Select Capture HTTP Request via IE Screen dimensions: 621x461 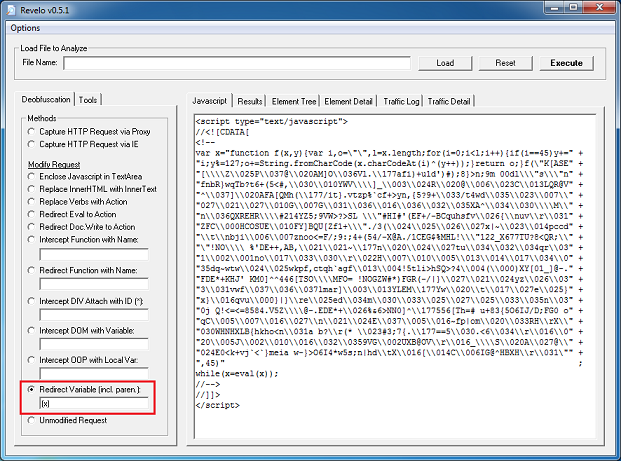(32, 145)
